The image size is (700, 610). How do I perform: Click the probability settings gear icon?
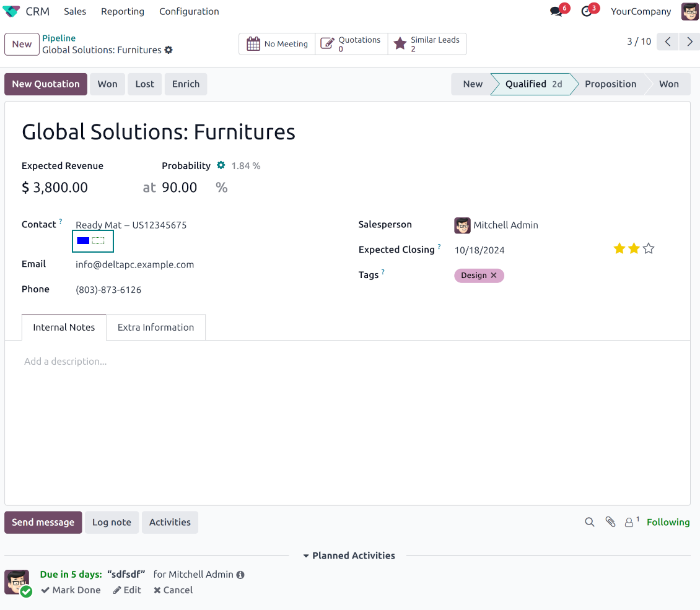click(221, 165)
